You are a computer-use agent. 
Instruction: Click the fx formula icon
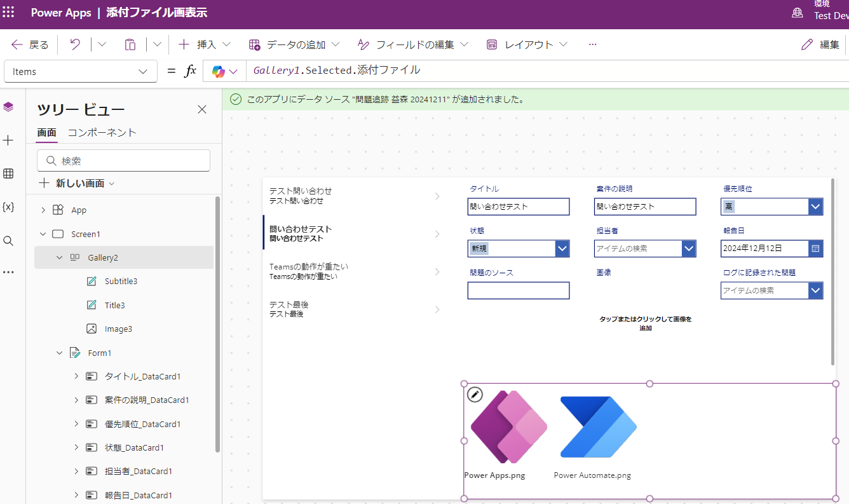tap(190, 71)
